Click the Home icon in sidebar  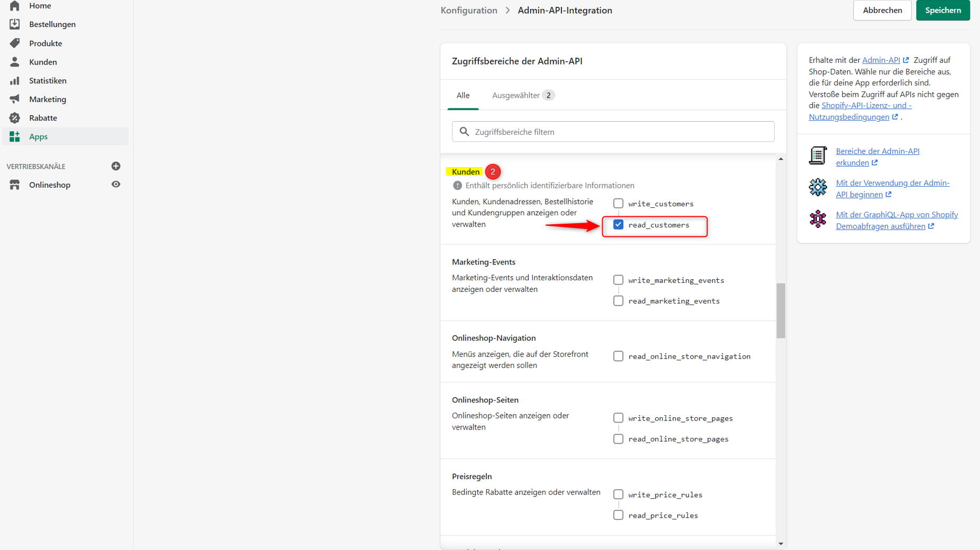[15, 6]
